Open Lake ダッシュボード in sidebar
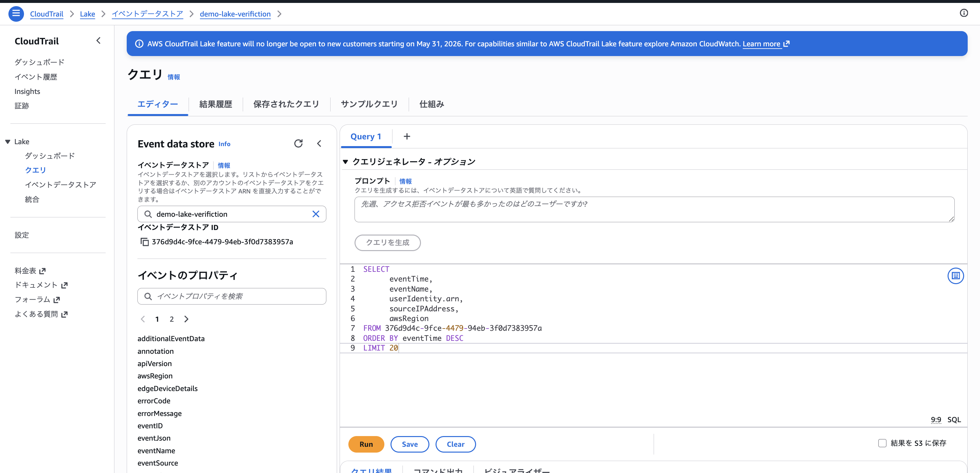This screenshot has height=473, width=980. click(x=50, y=156)
